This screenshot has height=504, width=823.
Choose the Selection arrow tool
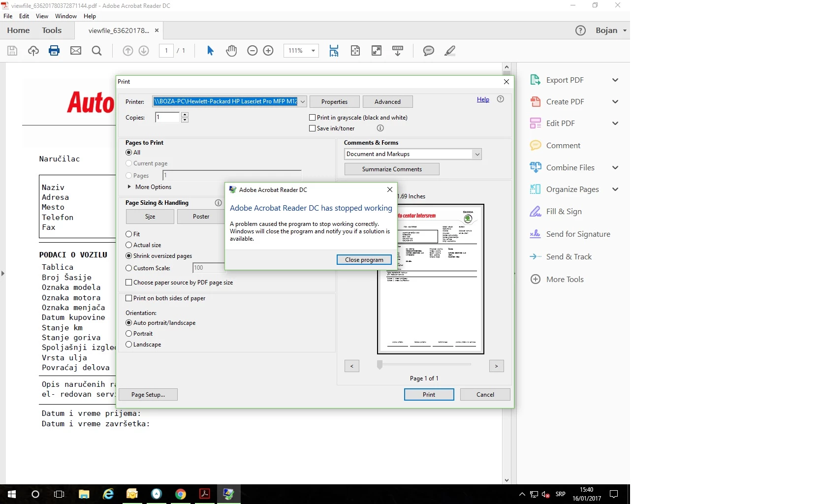(210, 51)
